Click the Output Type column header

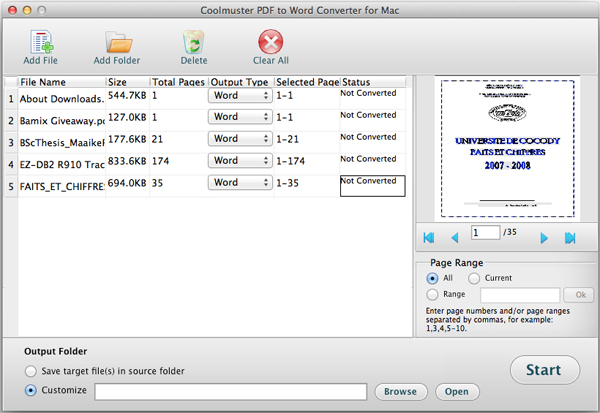pyautogui.click(x=241, y=82)
